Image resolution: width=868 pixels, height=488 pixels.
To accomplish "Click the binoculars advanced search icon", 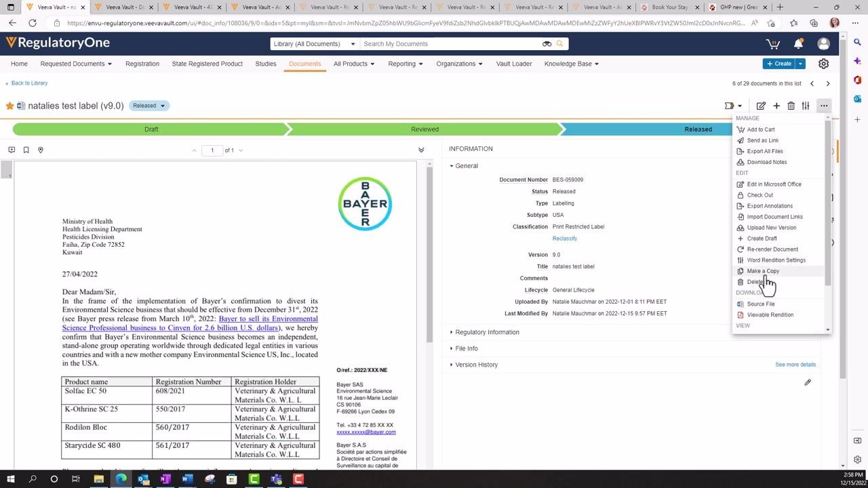I will click(547, 44).
